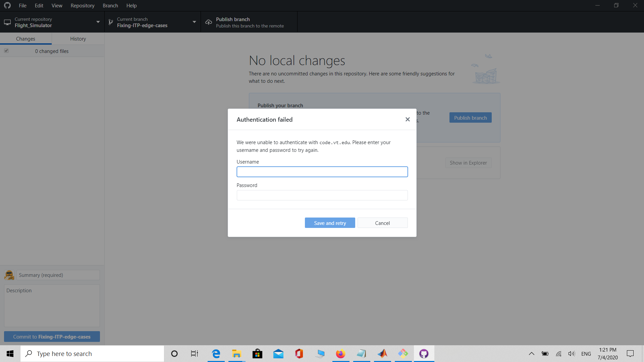This screenshot has width=644, height=362.
Task: Open Office from the taskbar
Action: [299, 354]
